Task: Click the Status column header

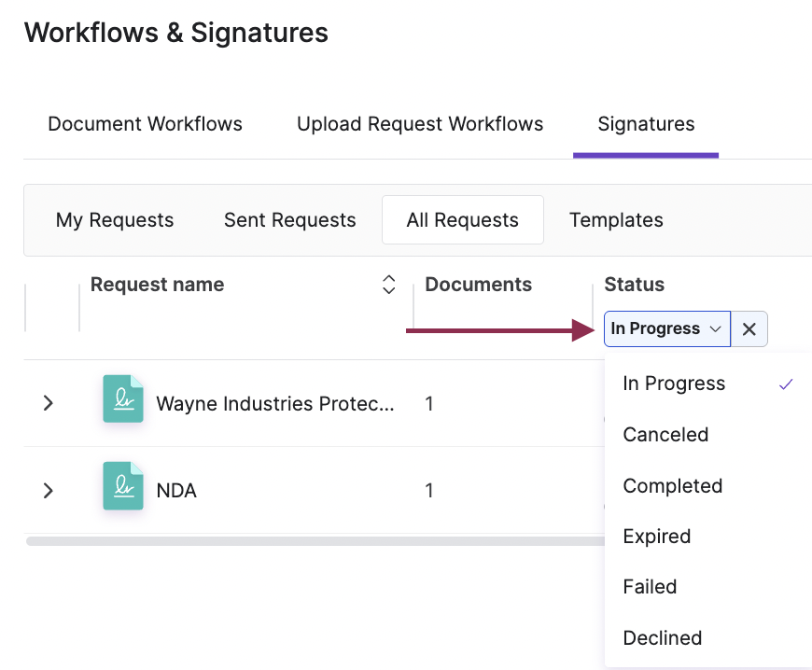Action: (x=635, y=285)
